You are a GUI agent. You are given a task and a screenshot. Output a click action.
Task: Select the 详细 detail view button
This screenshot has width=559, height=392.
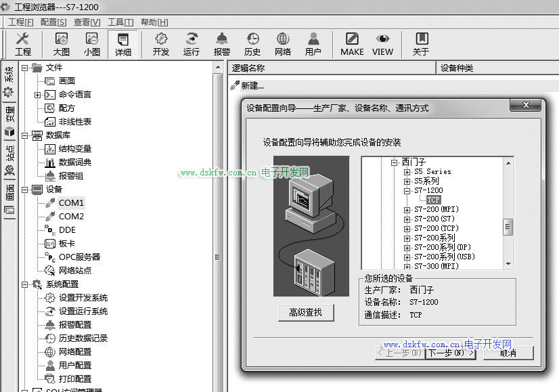123,44
